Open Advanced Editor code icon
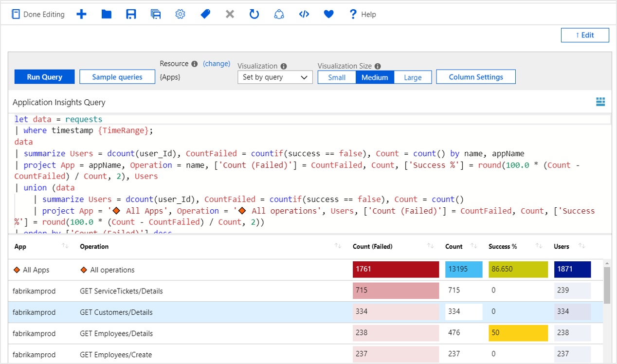The width and height of the screenshot is (617, 364). [304, 14]
